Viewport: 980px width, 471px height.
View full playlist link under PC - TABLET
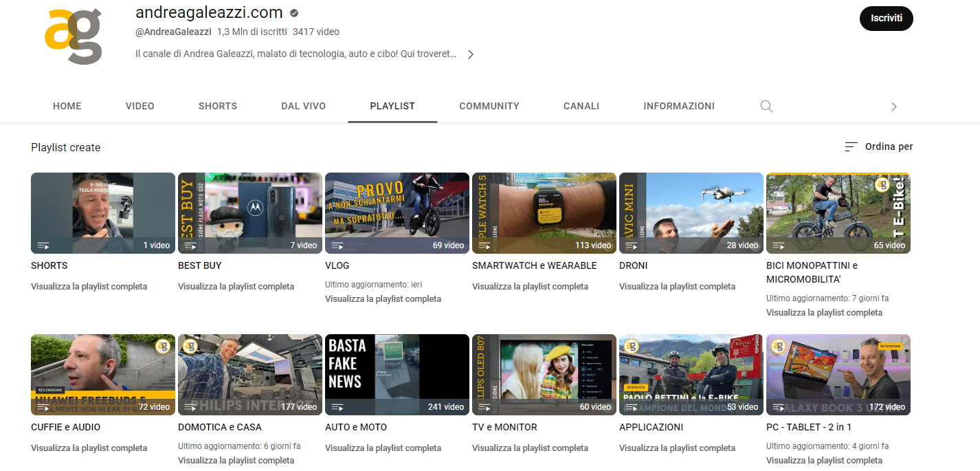pos(824,461)
